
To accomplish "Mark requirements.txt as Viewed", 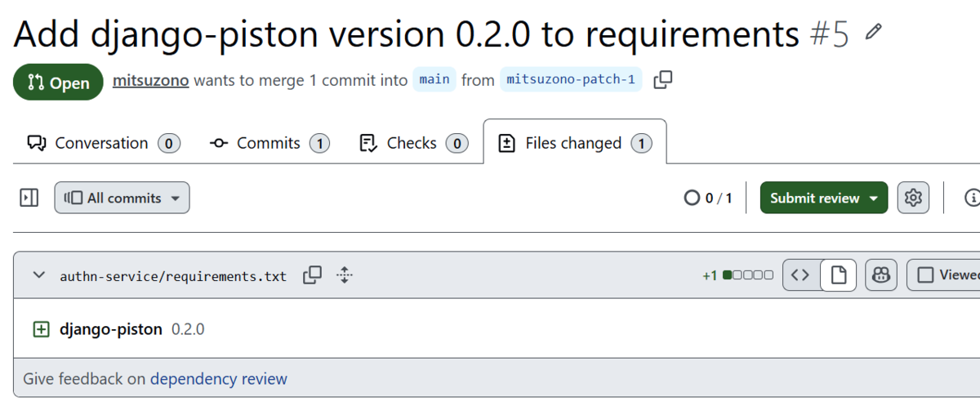I will coord(943,275).
